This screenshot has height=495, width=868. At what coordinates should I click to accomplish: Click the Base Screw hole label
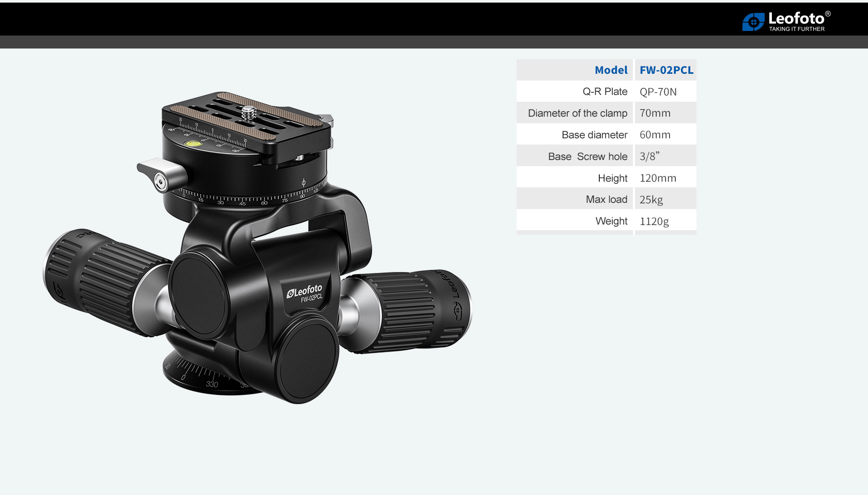[x=587, y=157]
